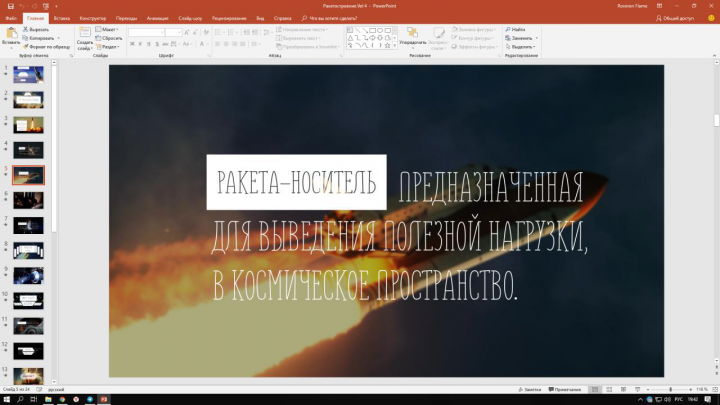The width and height of the screenshot is (720, 405).
Task: Align text right
Action: click(234, 44)
